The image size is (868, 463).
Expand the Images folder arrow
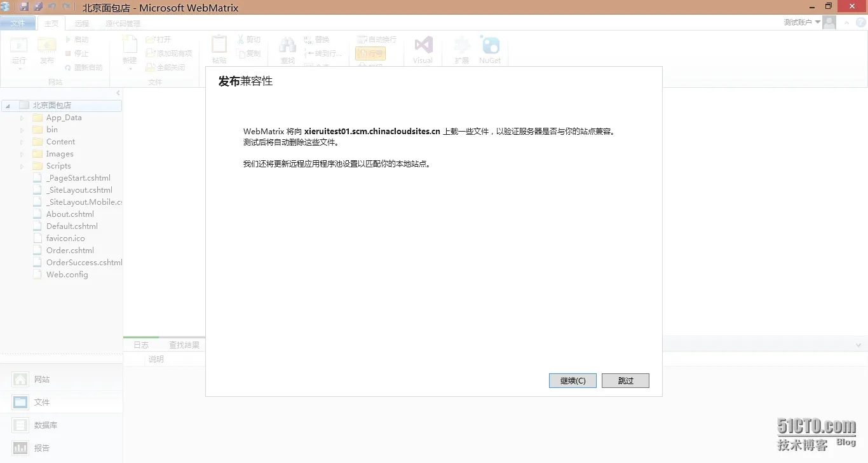pyautogui.click(x=22, y=154)
